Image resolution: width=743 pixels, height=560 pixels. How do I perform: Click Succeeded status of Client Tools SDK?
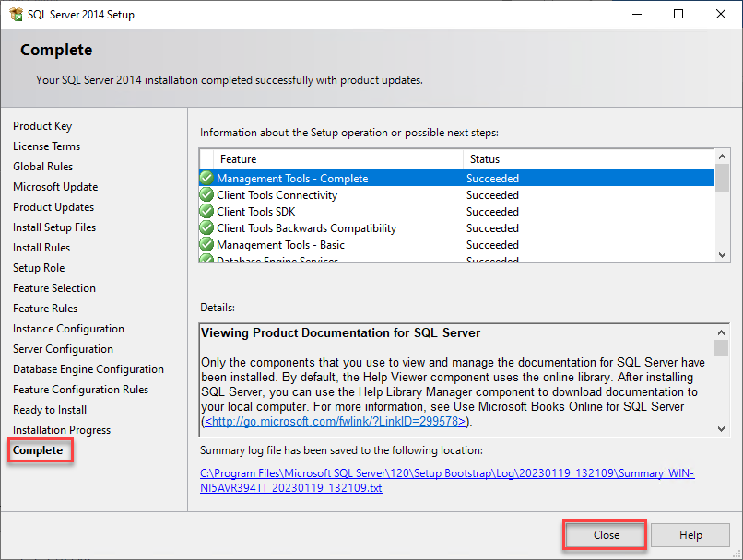492,211
